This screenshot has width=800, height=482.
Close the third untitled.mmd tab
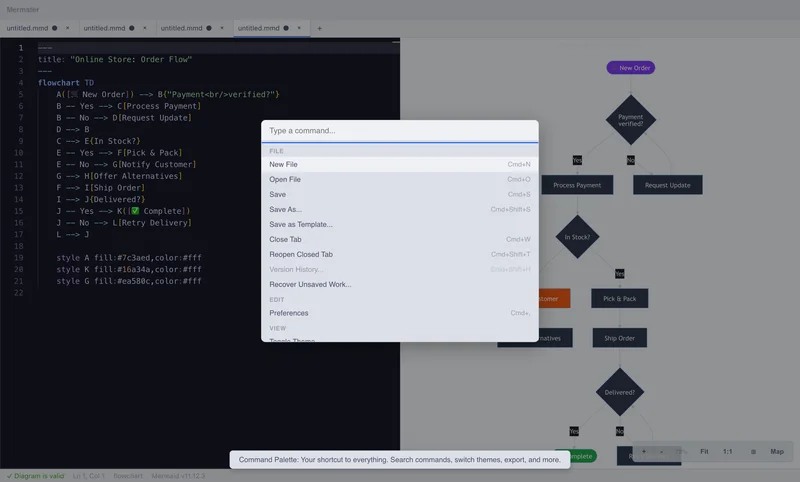(x=221, y=28)
